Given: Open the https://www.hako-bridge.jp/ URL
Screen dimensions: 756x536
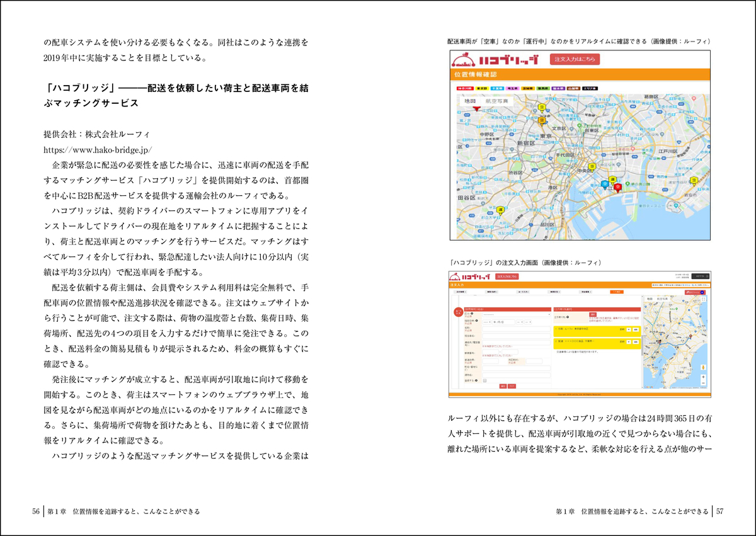Looking at the screenshot, I should tap(98, 150).
